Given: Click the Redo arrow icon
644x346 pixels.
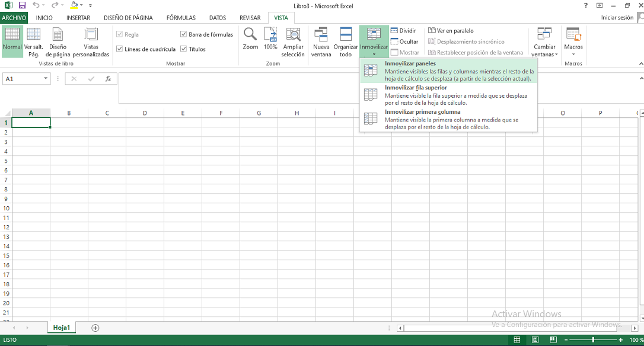Looking at the screenshot, I should 55,5.
